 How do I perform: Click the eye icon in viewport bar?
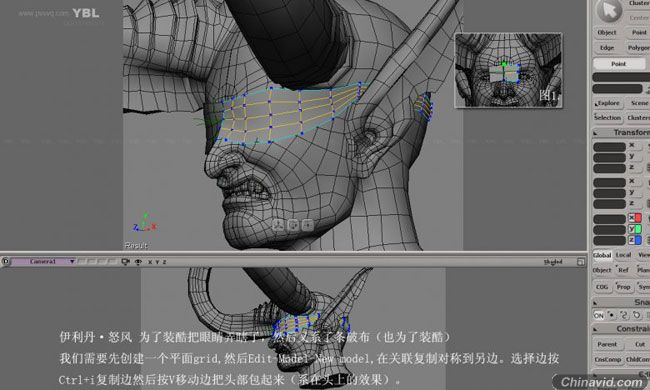[138, 262]
